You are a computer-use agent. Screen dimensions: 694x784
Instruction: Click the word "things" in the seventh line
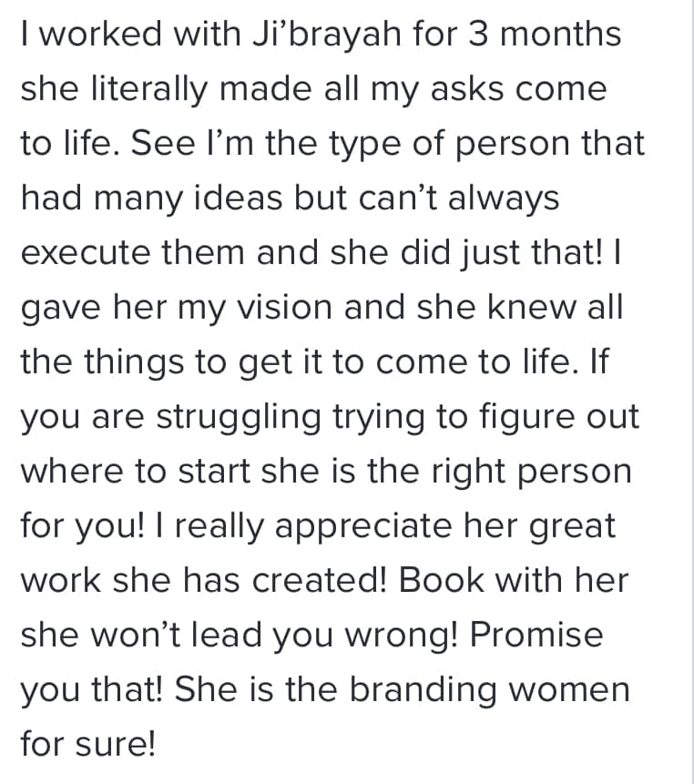tap(134, 362)
